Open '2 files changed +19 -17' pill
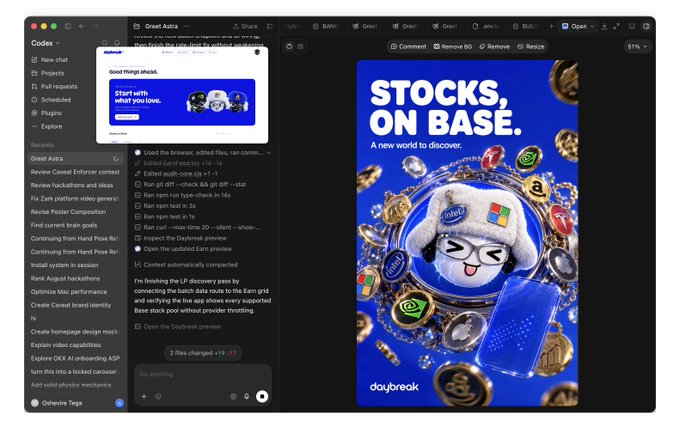 click(203, 353)
